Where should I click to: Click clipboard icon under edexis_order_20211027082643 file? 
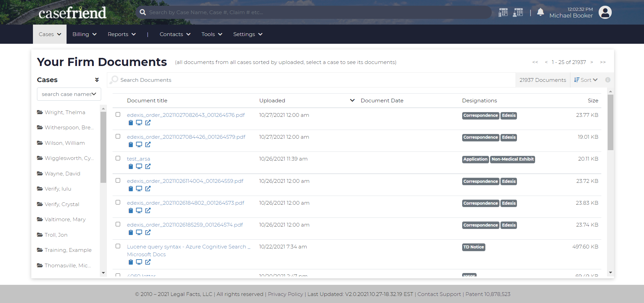pos(131,123)
